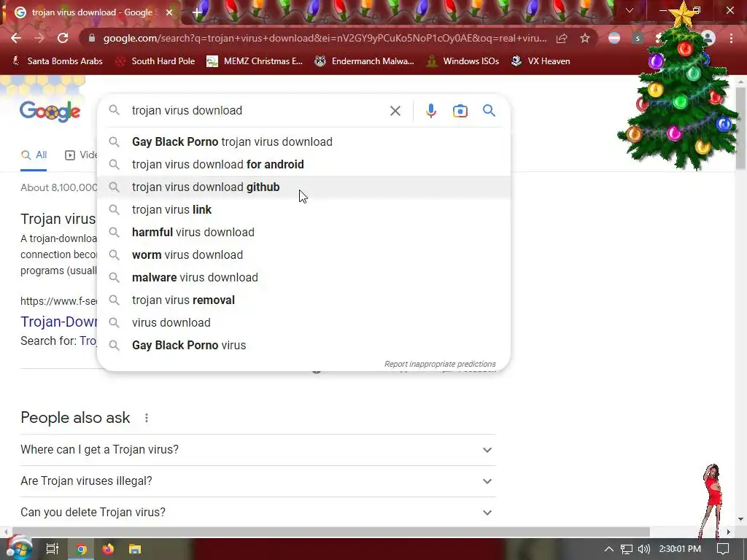Open the Endermanch Malware bookmark
The height and width of the screenshot is (560, 747).
pyautogui.click(x=364, y=61)
